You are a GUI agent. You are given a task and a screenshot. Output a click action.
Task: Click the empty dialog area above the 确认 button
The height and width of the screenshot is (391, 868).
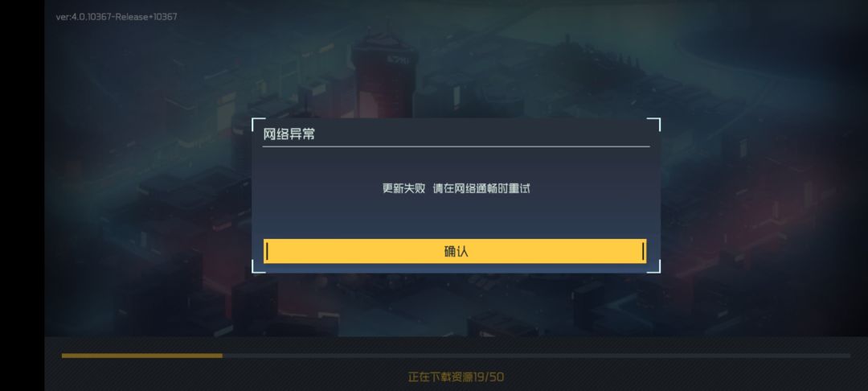(457, 219)
